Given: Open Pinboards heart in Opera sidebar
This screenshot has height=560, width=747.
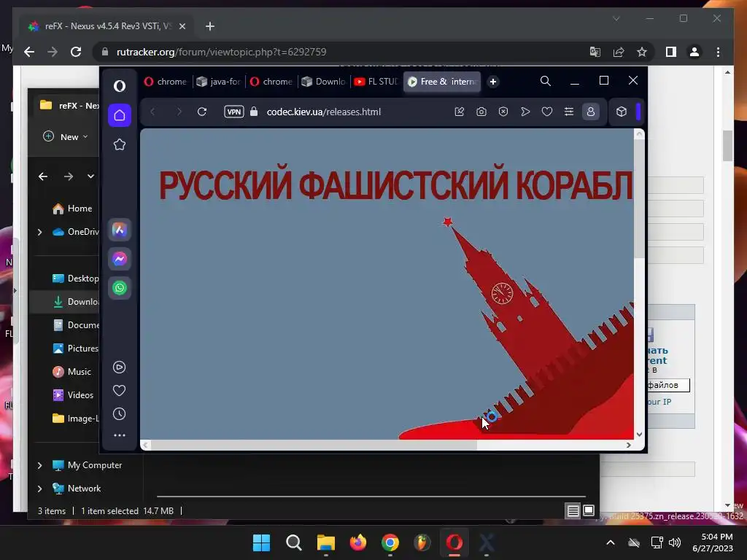Looking at the screenshot, I should point(119,391).
